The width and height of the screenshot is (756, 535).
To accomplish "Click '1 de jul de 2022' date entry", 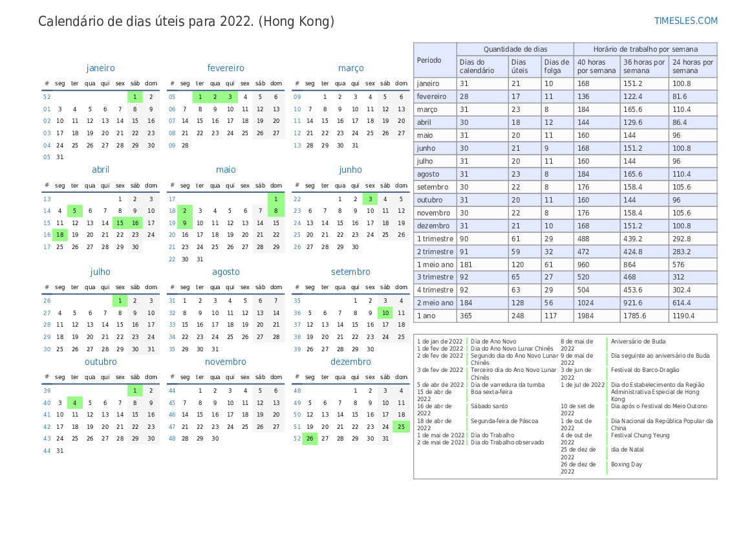I will point(583,385).
